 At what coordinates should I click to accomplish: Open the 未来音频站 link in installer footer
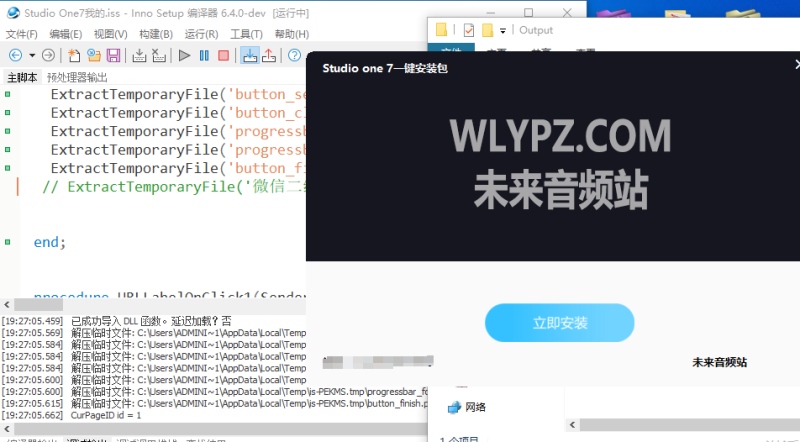(x=719, y=362)
